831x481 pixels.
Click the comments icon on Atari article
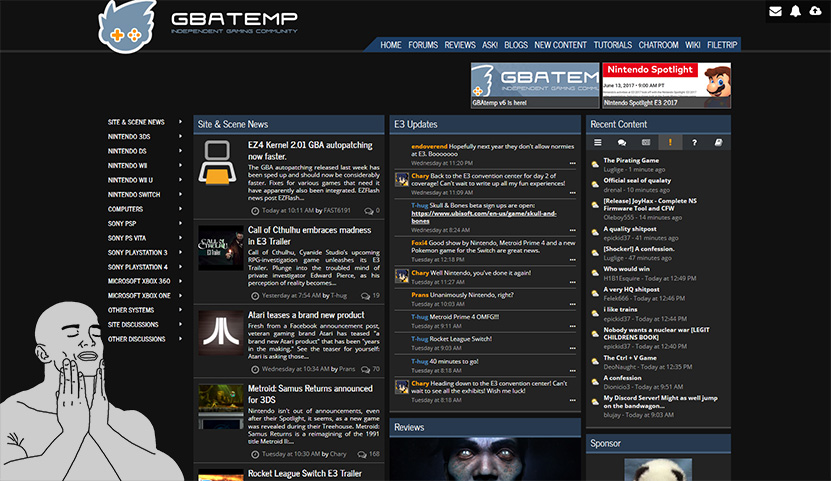click(365, 369)
